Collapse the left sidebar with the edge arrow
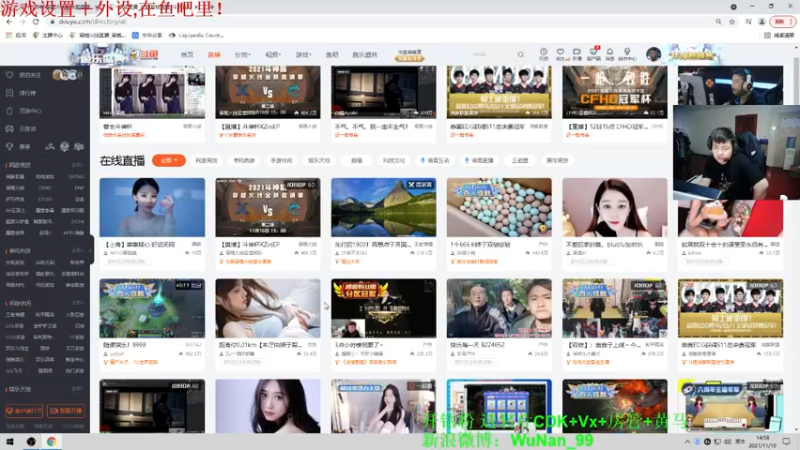 pyautogui.click(x=91, y=249)
